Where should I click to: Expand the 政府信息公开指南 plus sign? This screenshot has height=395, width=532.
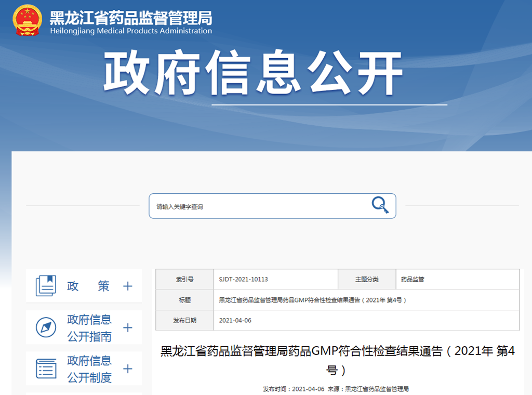128,327
